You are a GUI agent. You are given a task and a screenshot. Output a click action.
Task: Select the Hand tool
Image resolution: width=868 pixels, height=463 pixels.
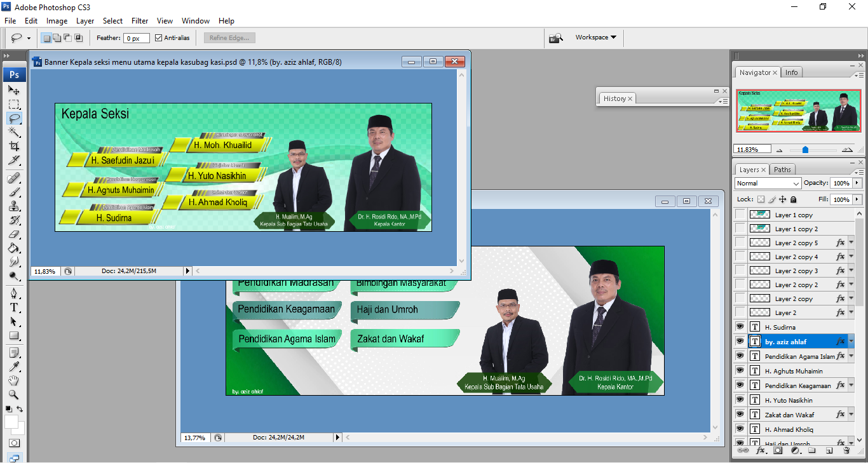14,380
